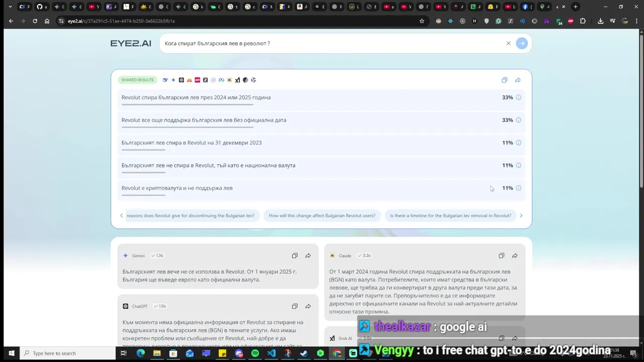The image size is (644, 362).
Task: Bookmark this page with the star icon
Action: tap(422, 21)
